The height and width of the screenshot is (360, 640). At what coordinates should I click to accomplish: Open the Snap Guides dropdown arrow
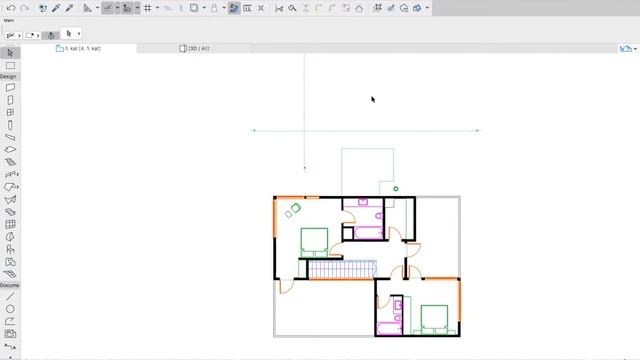137,8
